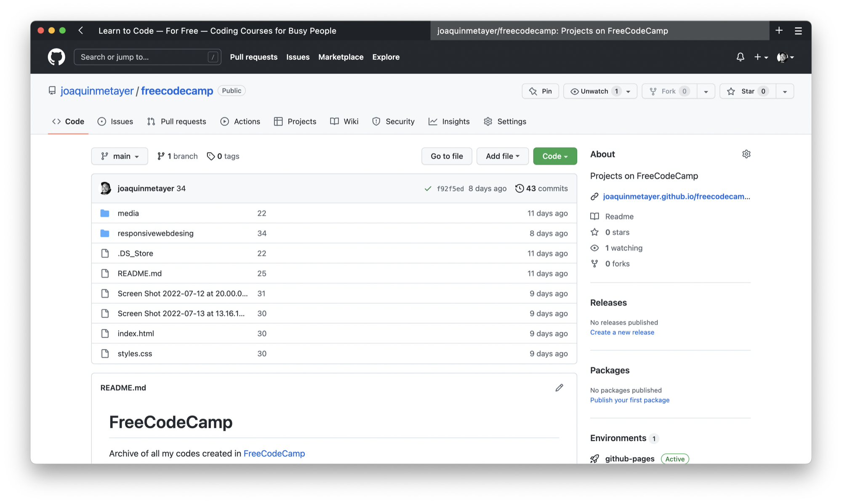
Task: Focus the Search or jump to field
Action: 143,57
